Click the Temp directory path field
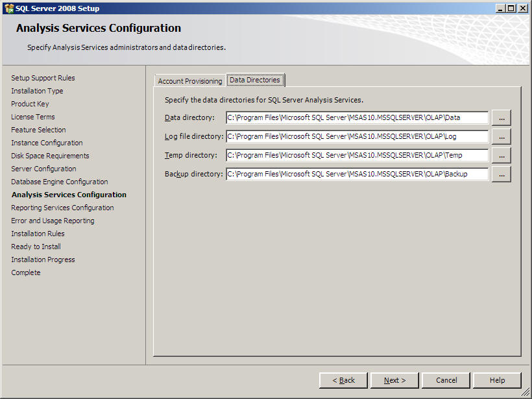The width and height of the screenshot is (532, 399). click(357, 155)
